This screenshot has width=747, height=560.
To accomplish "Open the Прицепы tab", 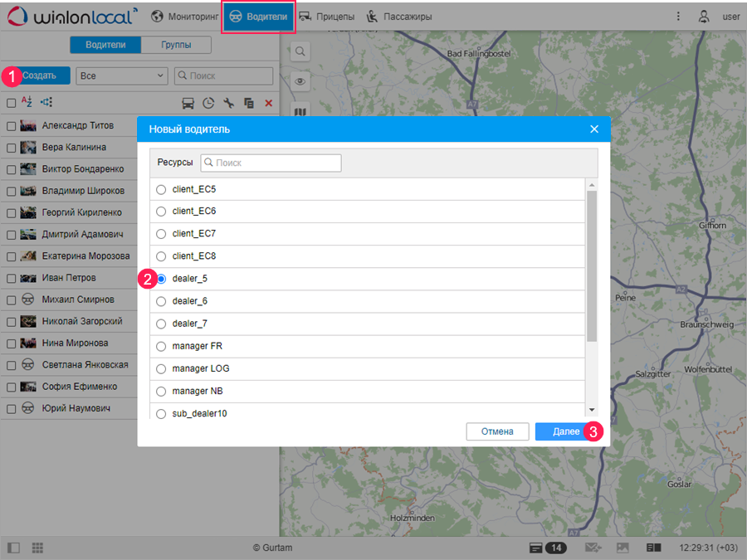I will coord(327,17).
